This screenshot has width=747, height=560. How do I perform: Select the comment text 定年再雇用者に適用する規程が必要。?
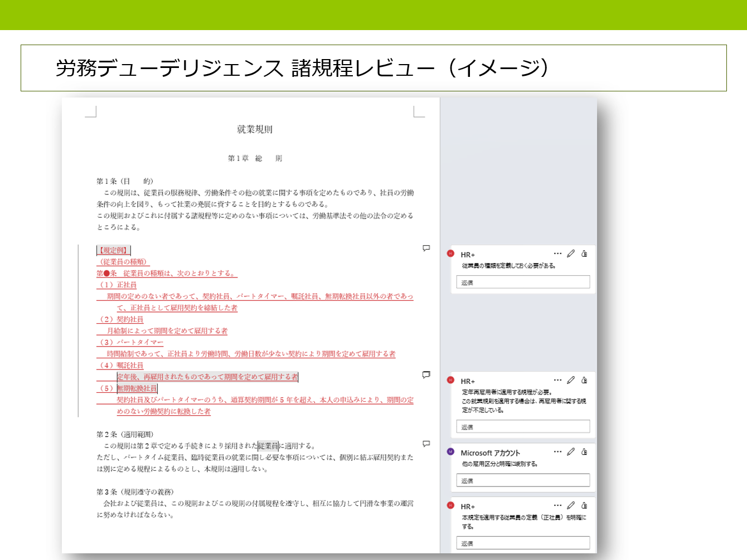507,392
